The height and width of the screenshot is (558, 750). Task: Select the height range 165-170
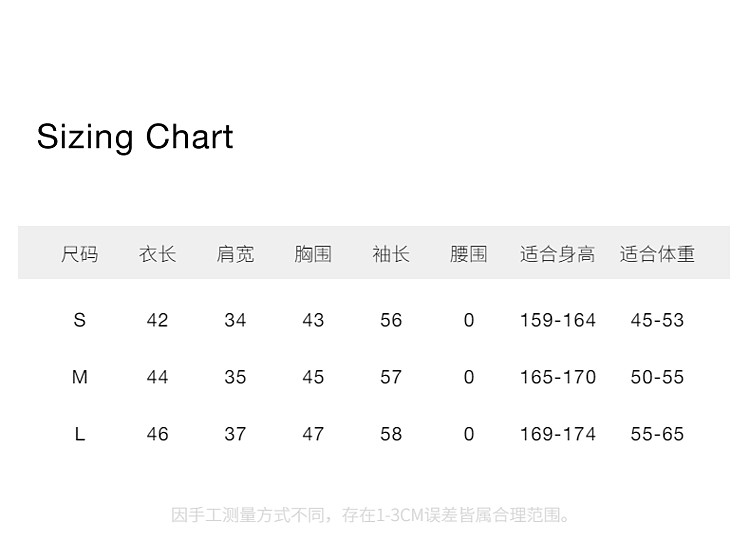coord(557,377)
